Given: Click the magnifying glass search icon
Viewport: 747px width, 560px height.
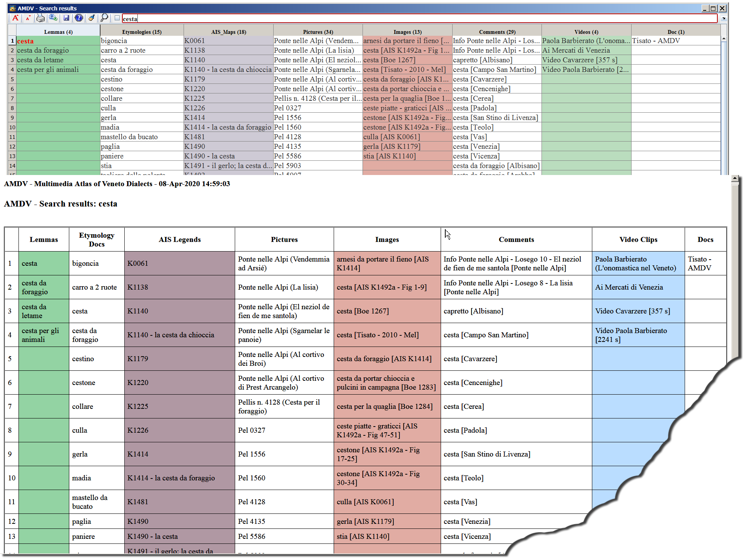Looking at the screenshot, I should tap(104, 18).
